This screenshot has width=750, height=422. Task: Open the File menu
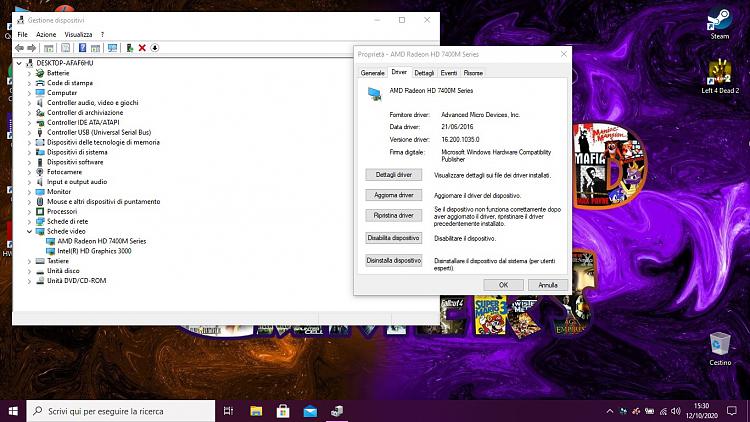click(x=22, y=34)
